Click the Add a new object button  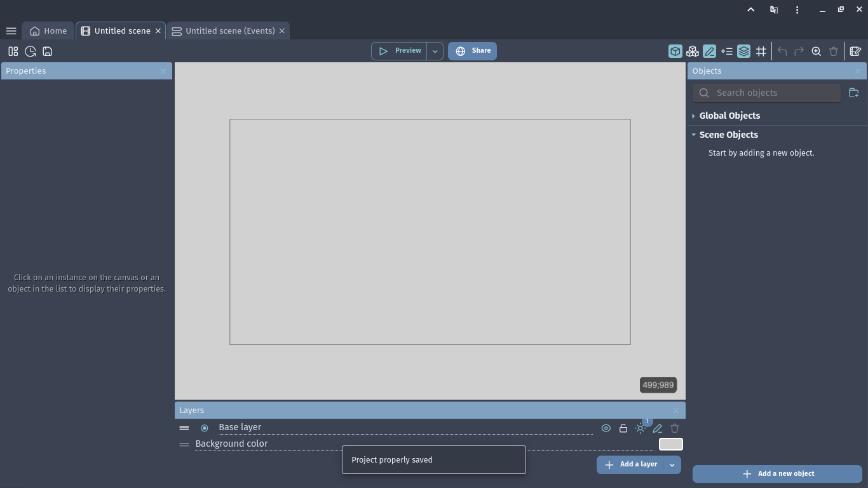777,473
